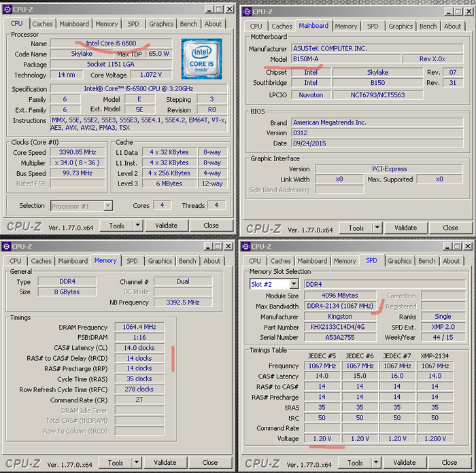Maximize the Mainboard tab window

458,12
